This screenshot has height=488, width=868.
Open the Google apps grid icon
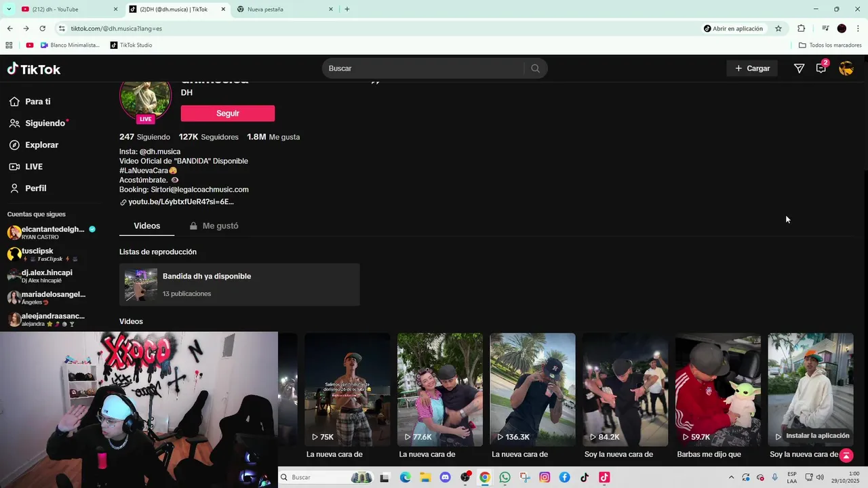(x=9, y=45)
